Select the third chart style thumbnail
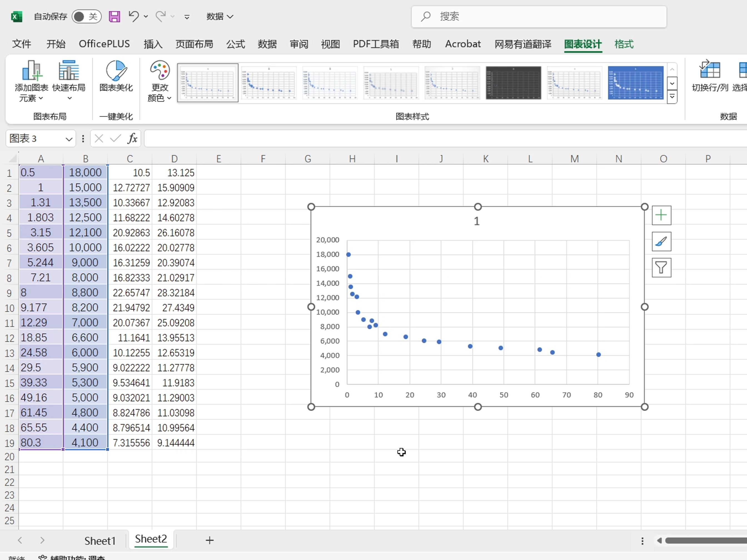747x560 pixels. [x=330, y=83]
